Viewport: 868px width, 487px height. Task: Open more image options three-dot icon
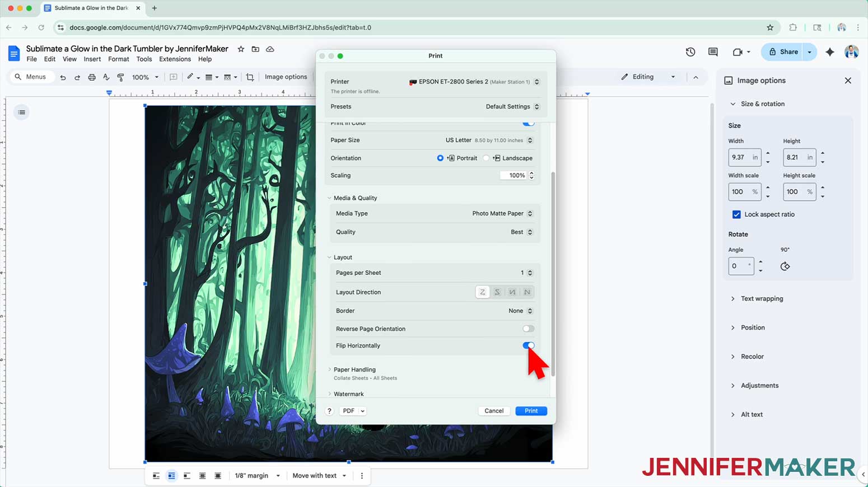pos(362,476)
